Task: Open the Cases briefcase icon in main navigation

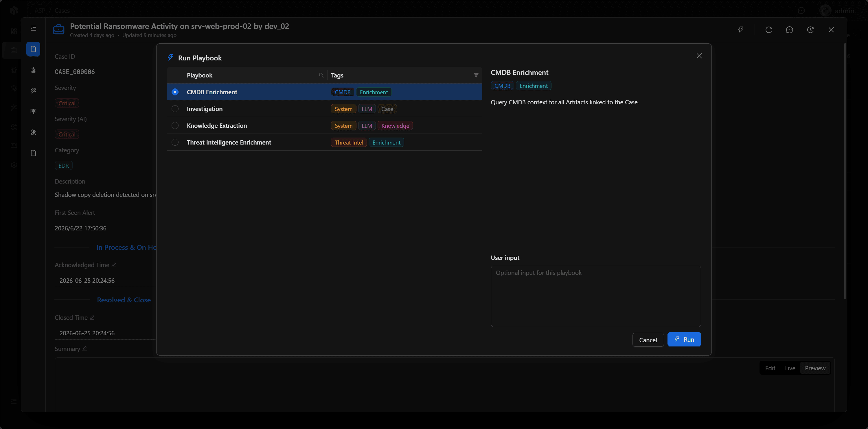Action: 14,50
